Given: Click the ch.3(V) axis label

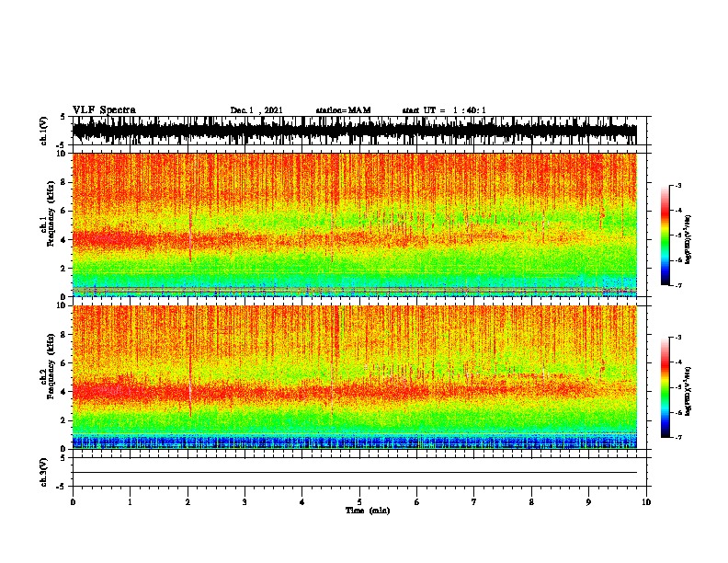Looking at the screenshot, I should click(44, 472).
